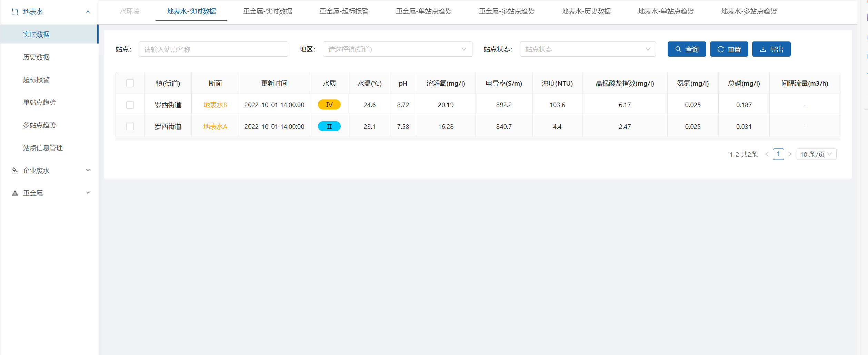The height and width of the screenshot is (355, 868).
Task: Open the 重金属-多站点趋势 tab
Action: coord(507,11)
